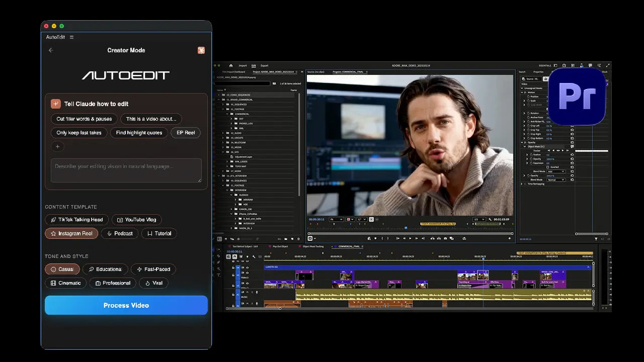Click Premiere Home icon
The height and width of the screenshot is (362, 644).
(x=231, y=65)
